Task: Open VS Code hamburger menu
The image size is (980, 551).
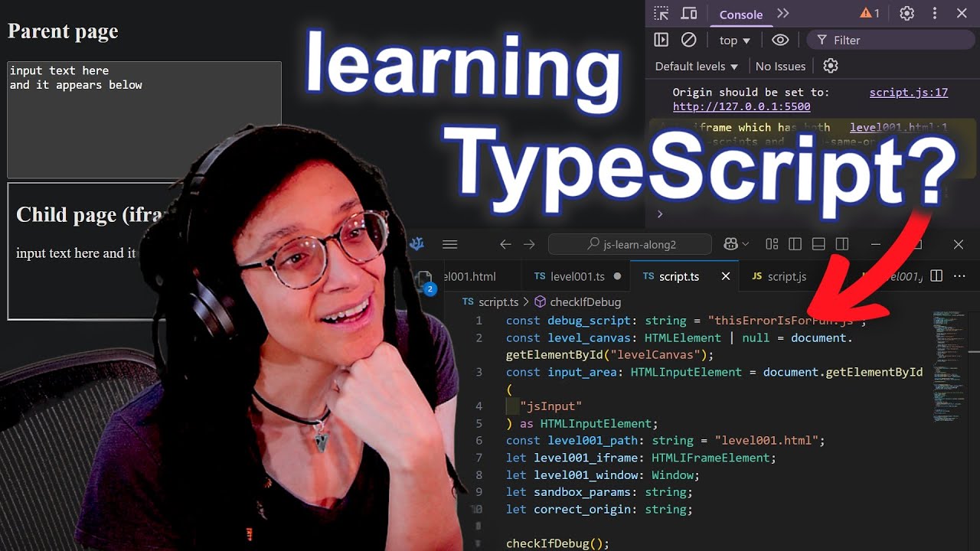Action: [x=450, y=244]
